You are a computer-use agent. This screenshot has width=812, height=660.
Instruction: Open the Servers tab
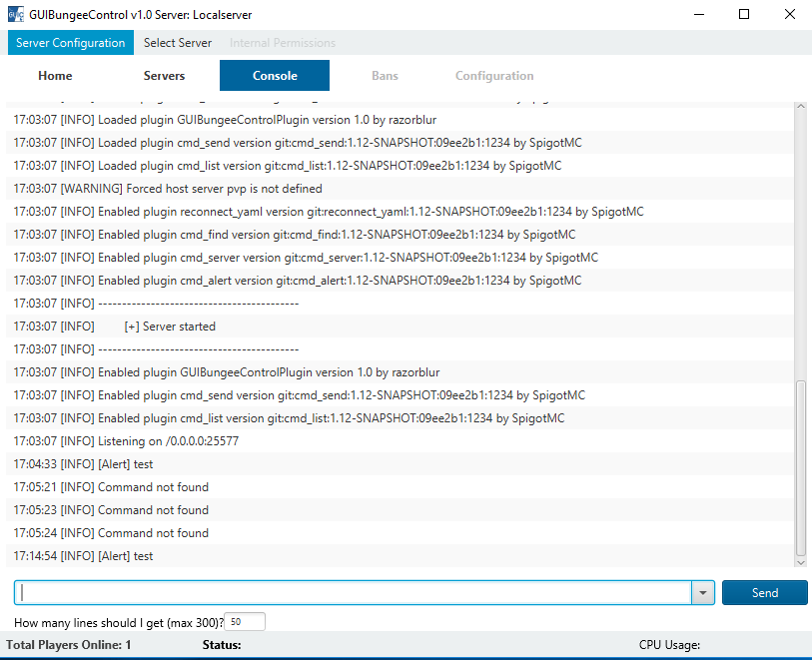coord(164,76)
